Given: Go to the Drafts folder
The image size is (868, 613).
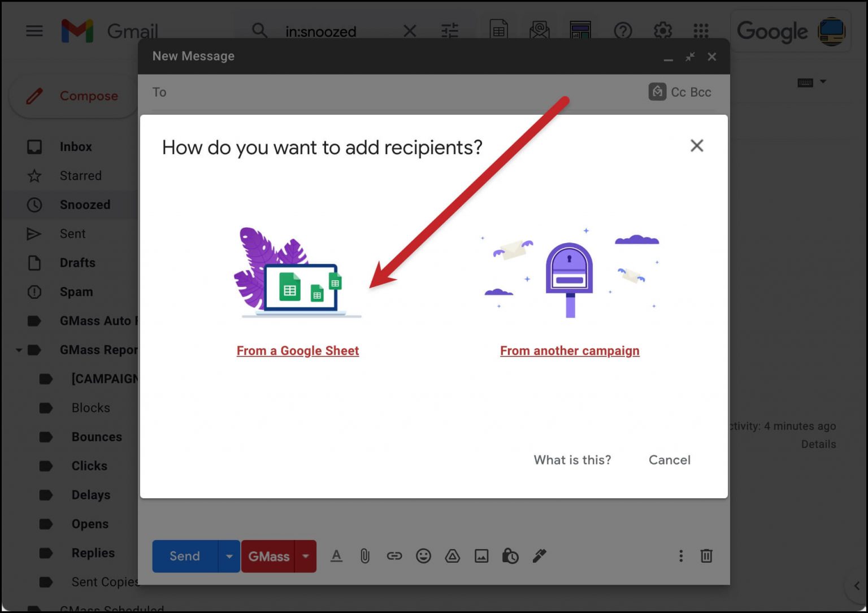Looking at the screenshot, I should [77, 263].
